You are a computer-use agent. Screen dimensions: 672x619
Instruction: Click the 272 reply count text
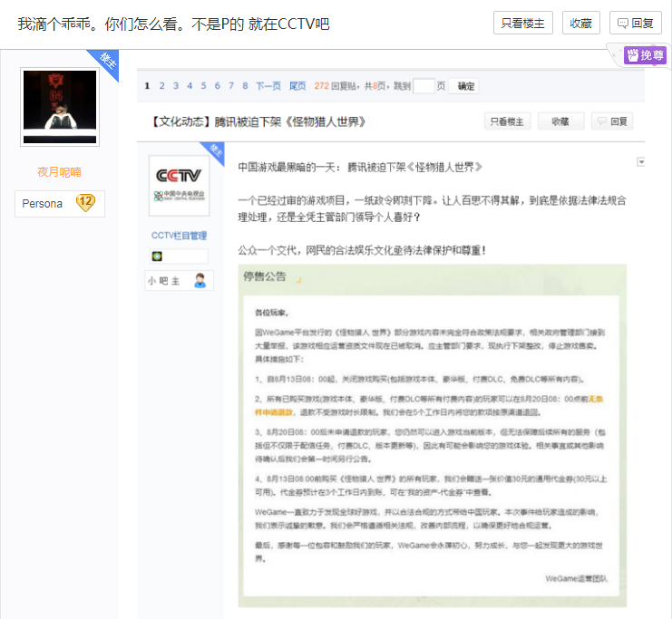[321, 86]
